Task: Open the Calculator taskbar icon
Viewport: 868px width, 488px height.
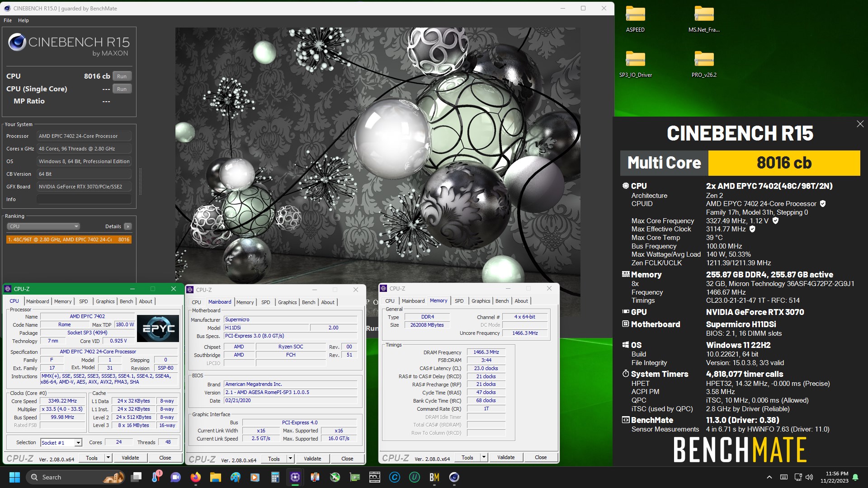Action: [275, 477]
